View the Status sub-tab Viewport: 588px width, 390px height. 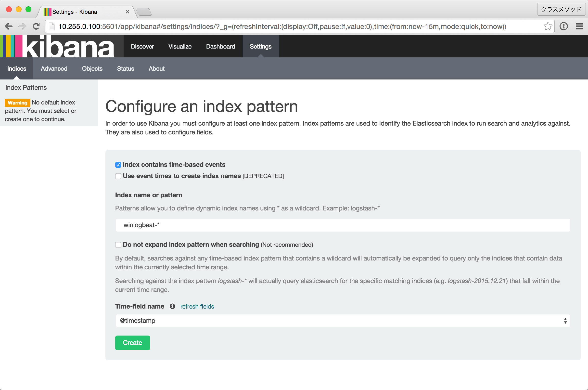(126, 69)
